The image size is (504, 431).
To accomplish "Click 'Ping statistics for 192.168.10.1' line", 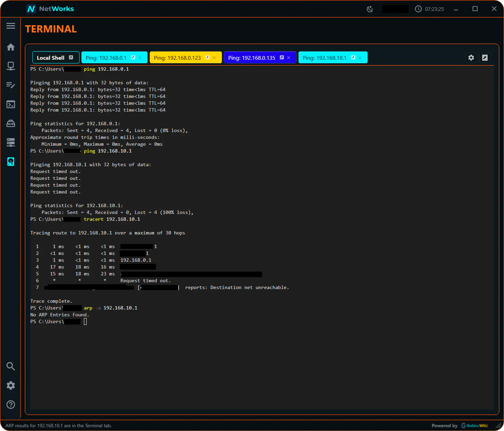I will coord(76,205).
